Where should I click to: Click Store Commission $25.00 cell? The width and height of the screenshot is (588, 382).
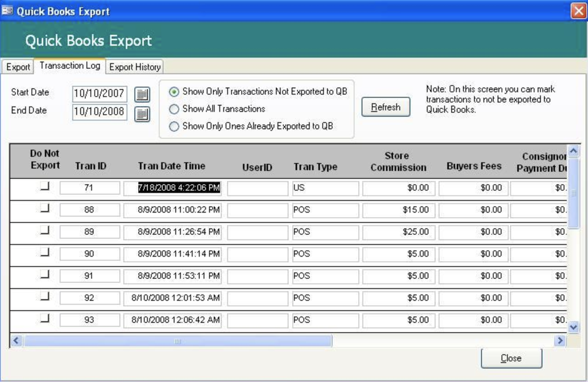point(399,232)
